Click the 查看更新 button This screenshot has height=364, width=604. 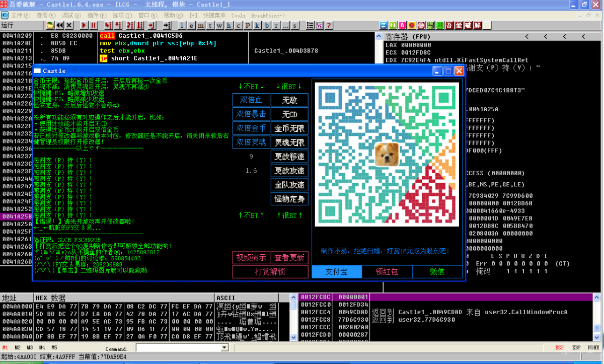click(x=290, y=258)
